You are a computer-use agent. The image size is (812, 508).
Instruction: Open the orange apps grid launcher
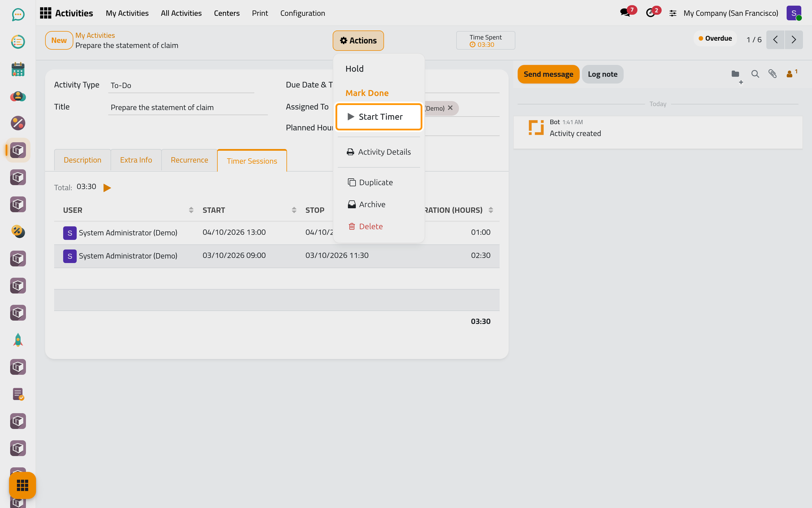pos(22,485)
